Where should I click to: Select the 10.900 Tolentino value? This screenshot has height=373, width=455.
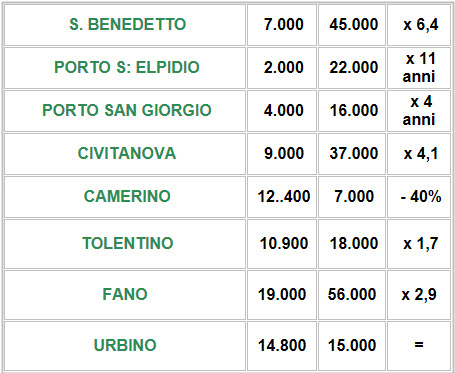tap(282, 244)
